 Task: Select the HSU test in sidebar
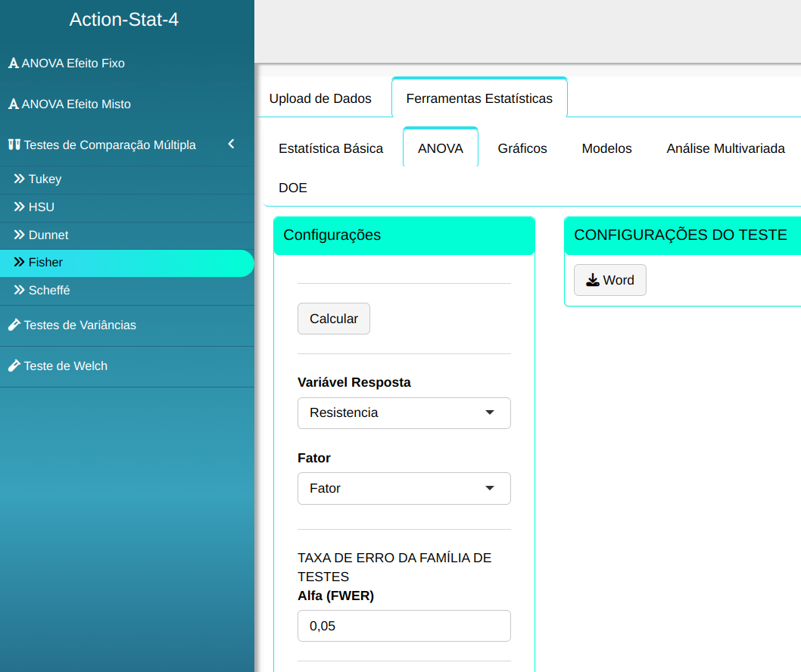click(x=42, y=207)
